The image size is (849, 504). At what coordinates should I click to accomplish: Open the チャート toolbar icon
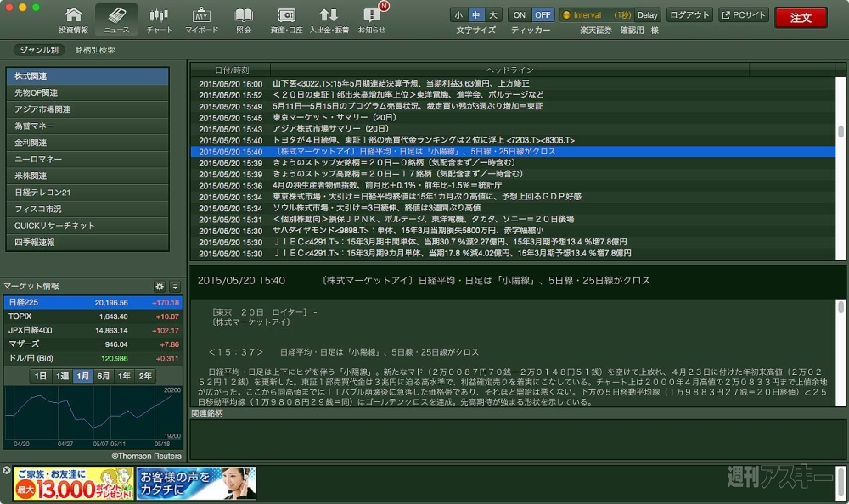160,20
